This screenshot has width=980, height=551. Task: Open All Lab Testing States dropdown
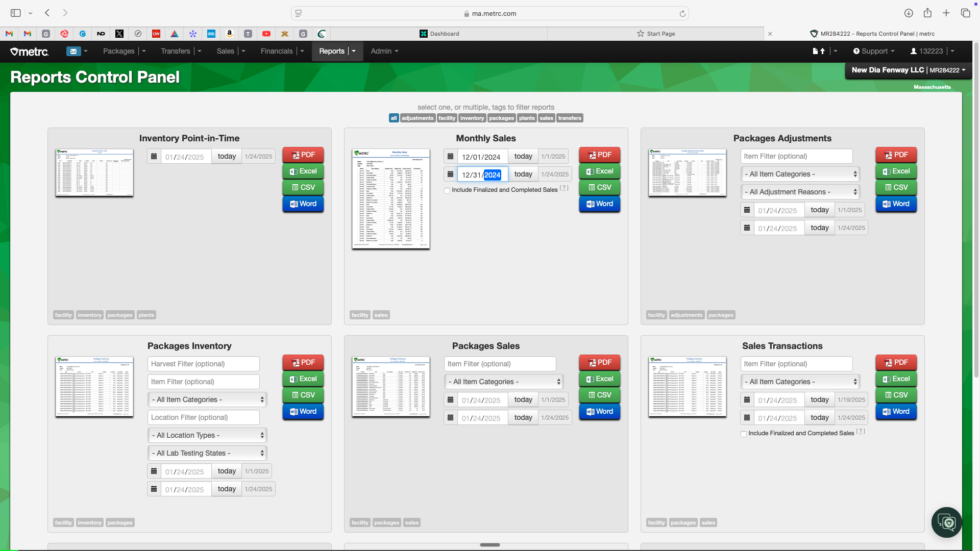click(207, 453)
